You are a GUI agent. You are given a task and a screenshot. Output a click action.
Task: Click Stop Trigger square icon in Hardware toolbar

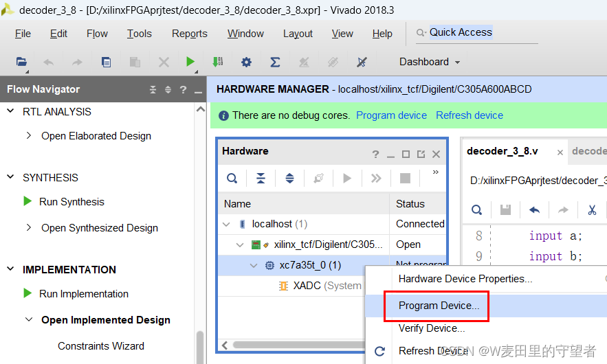(x=405, y=179)
